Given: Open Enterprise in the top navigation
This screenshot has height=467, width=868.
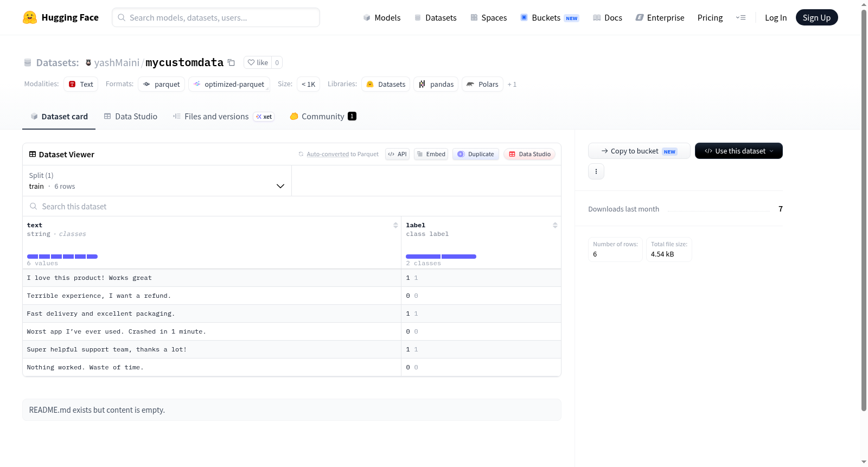Looking at the screenshot, I should [x=660, y=17].
